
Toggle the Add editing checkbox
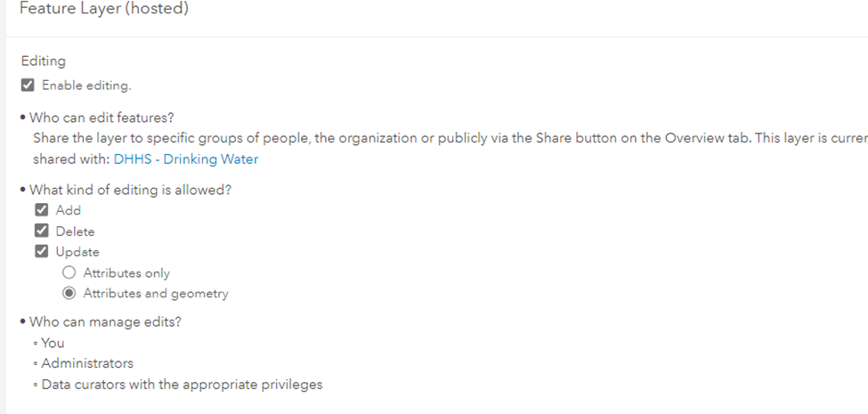(42, 210)
